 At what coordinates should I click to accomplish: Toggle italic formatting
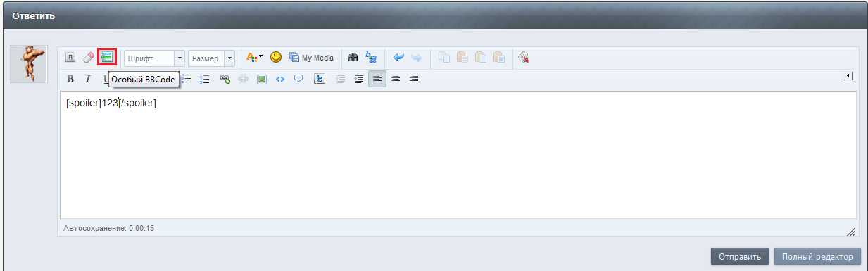pos(89,79)
